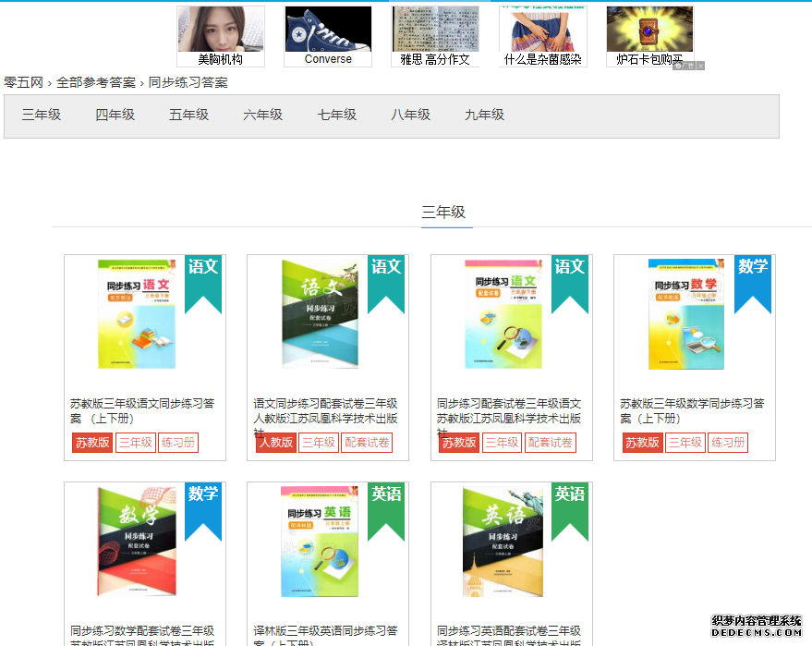Screen dimensions: 812x646
Task: Open title 同步练习英语配套试卷三年级
Action: (509, 635)
